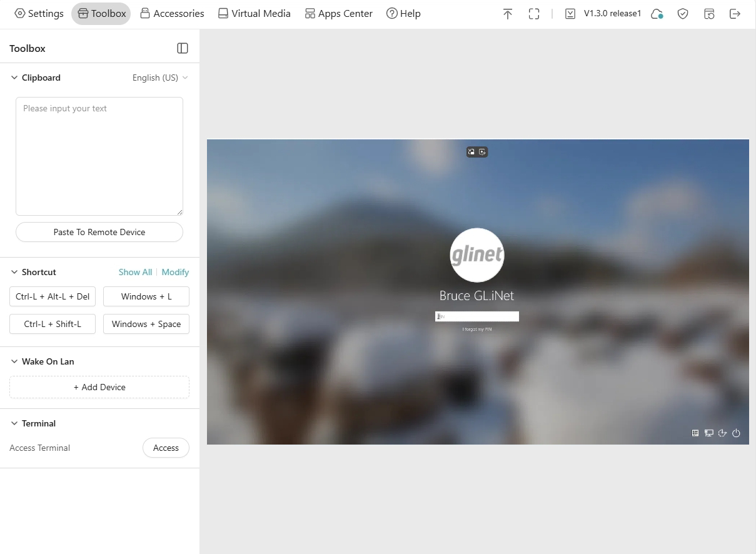Click the logout icon at top right

click(735, 14)
